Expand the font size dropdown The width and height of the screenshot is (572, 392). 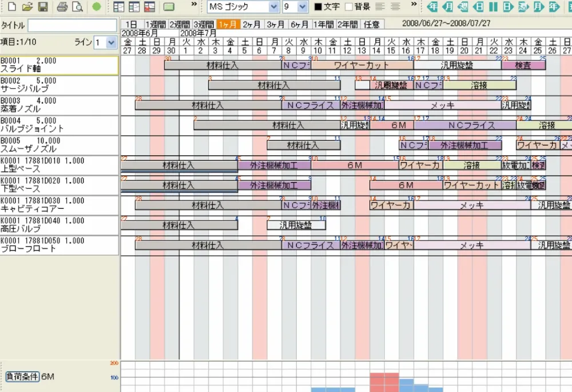(303, 7)
